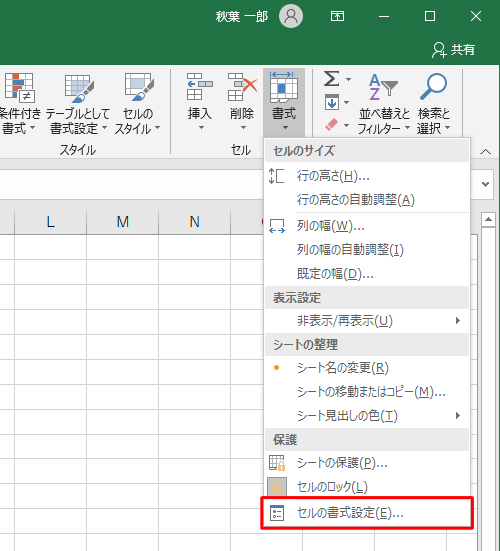500x551 pixels.
Task: Click the column width icon in menu
Action: click(277, 226)
